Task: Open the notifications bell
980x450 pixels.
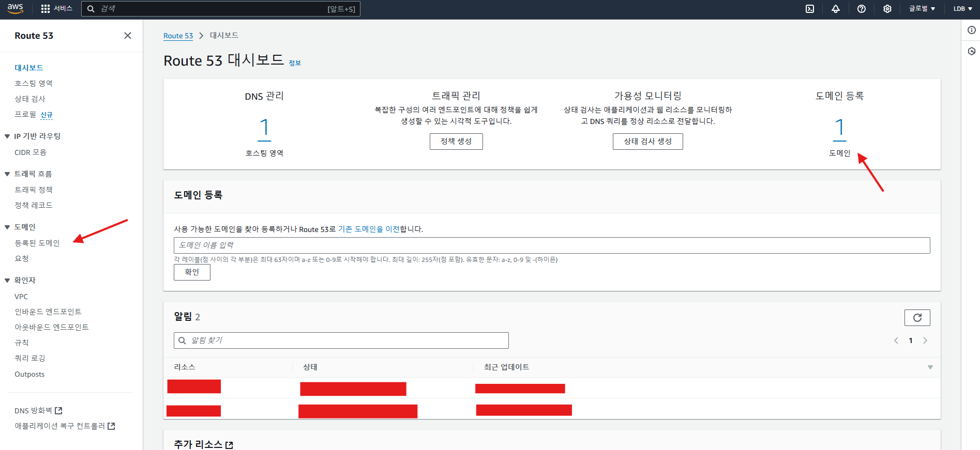Action: (836, 9)
